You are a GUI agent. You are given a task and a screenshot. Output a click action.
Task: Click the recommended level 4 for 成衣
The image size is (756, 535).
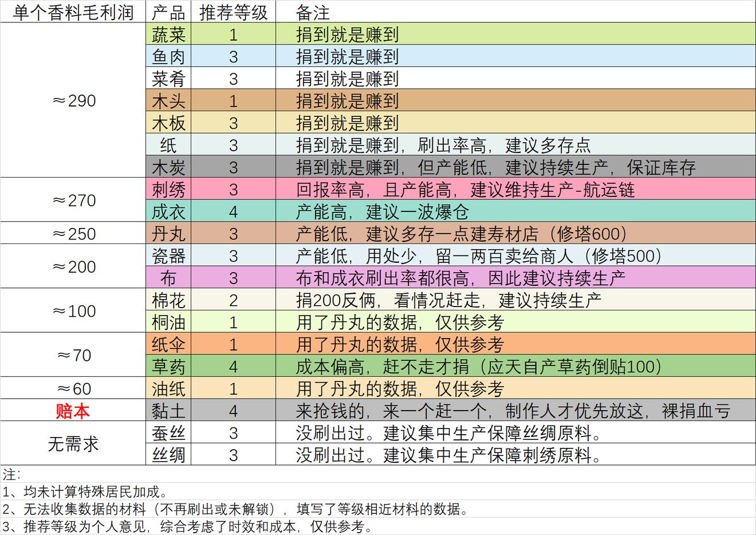click(234, 211)
